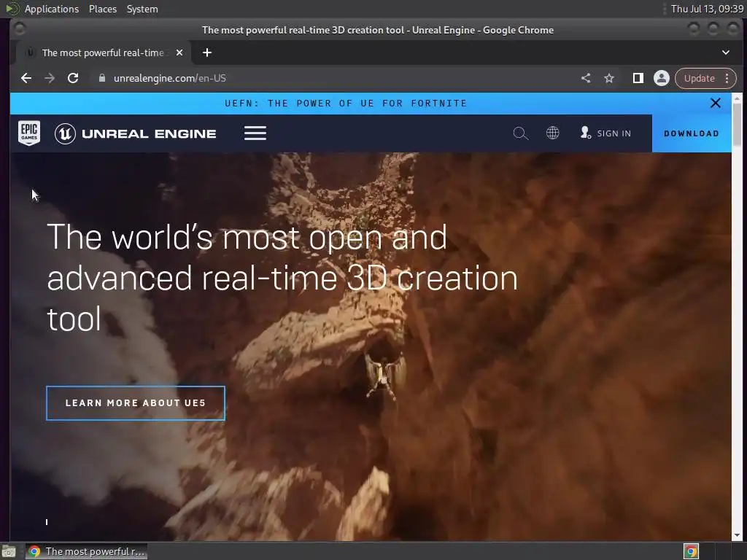View site security lock info
Screen dimensions: 747x560
(x=101, y=78)
